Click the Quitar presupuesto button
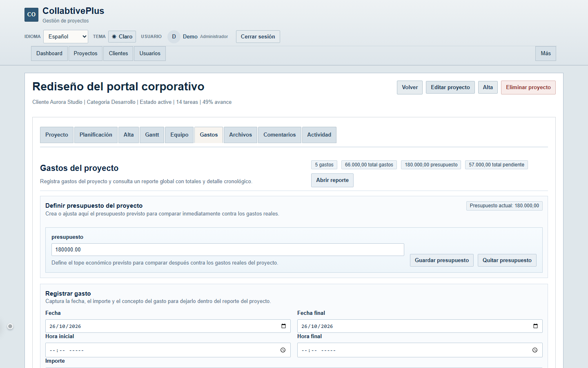This screenshot has height=368, width=588. 507,260
